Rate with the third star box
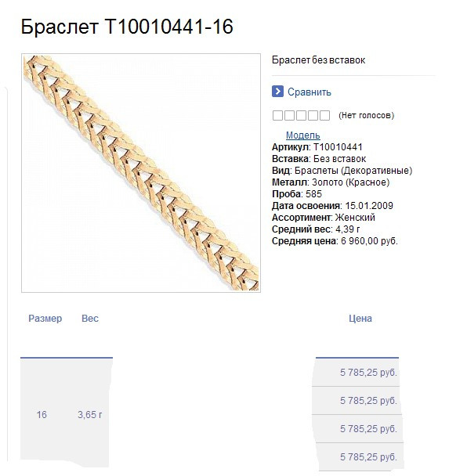The width and height of the screenshot is (467, 476). pos(301,115)
